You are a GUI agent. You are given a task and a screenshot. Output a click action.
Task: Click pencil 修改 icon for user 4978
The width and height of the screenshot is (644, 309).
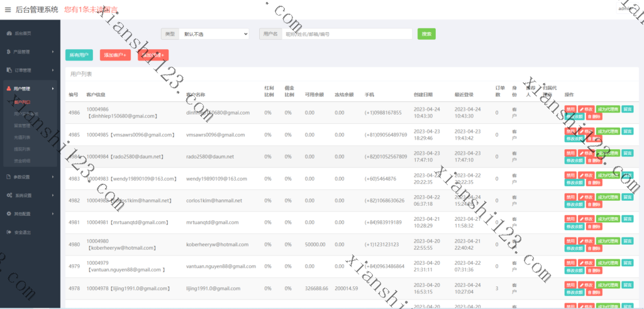tap(581, 284)
